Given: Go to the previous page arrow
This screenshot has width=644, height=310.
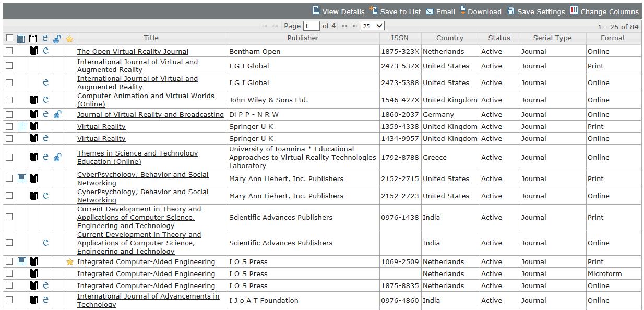Looking at the screenshot, I should point(275,26).
